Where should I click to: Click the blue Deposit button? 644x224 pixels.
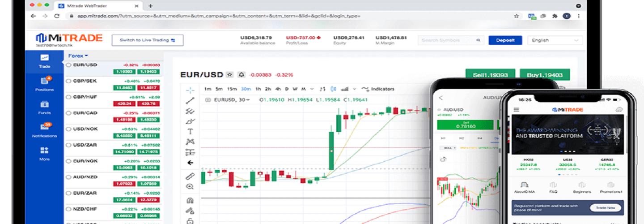[x=505, y=40]
